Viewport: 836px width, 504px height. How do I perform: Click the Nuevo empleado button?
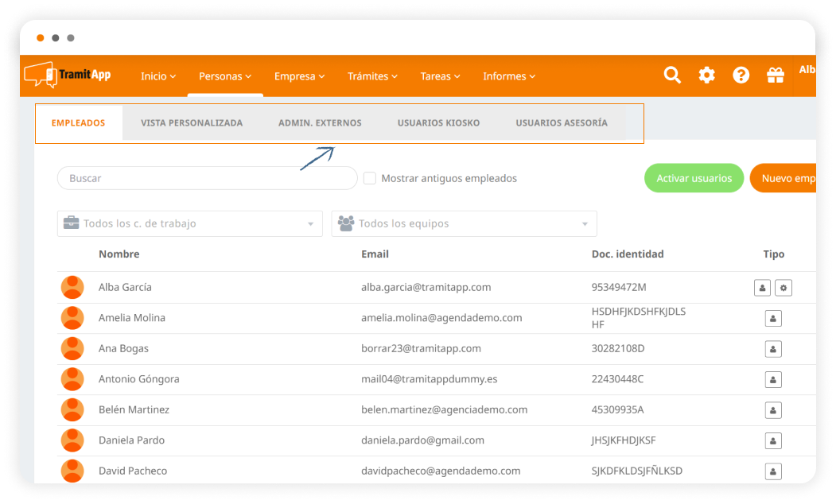787,178
